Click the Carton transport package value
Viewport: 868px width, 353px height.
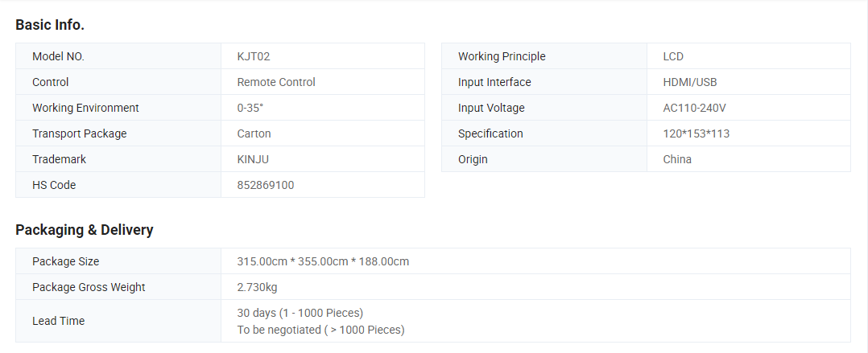[254, 133]
